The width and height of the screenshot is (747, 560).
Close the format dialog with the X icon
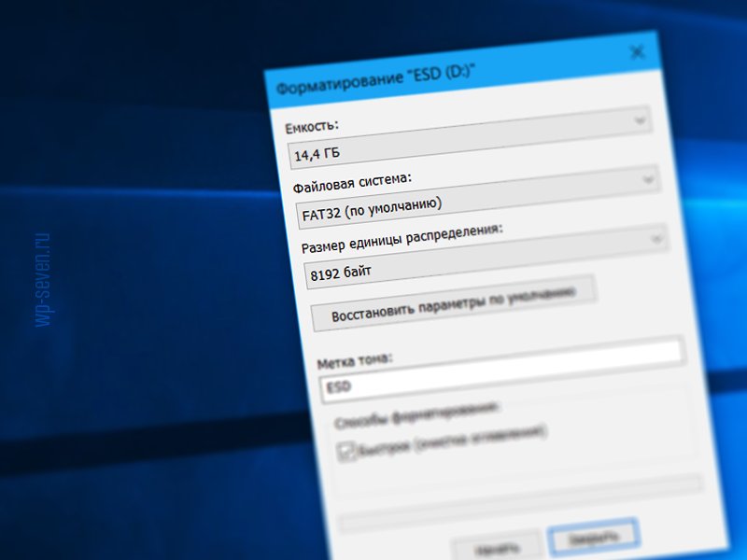coord(637,52)
